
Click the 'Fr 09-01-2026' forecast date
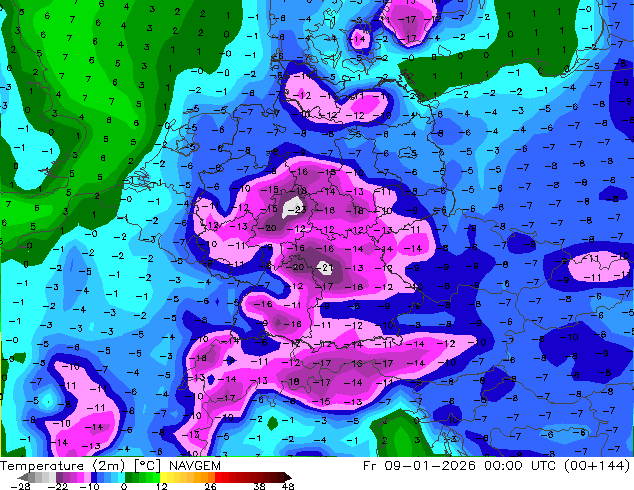419,466
